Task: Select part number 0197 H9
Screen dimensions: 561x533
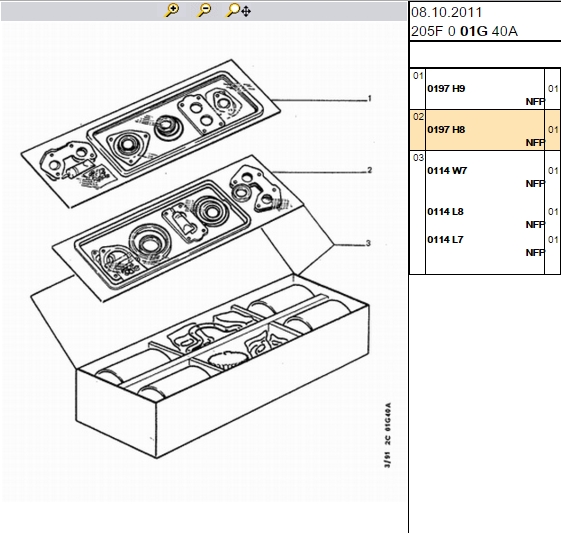Action: click(446, 89)
